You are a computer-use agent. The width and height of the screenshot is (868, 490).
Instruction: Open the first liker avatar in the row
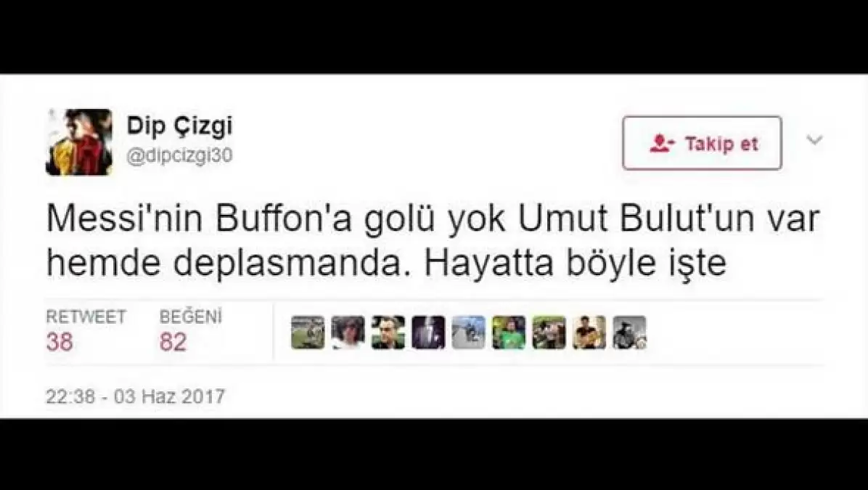[308, 332]
